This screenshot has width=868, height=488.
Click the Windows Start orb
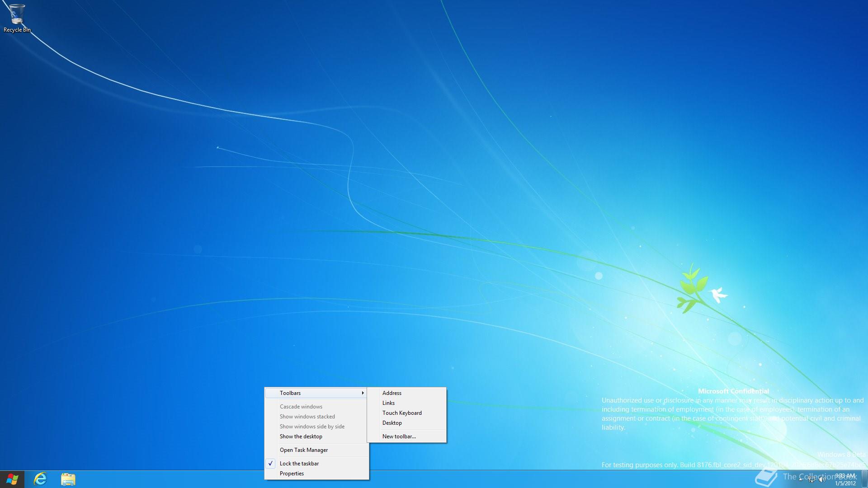[12, 479]
